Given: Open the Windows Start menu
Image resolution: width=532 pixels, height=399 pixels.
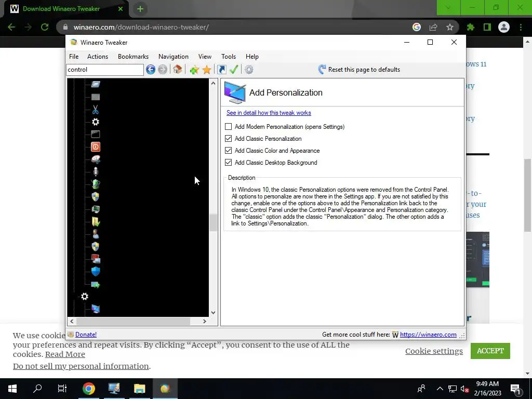Looking at the screenshot, I should pyautogui.click(x=12, y=389).
